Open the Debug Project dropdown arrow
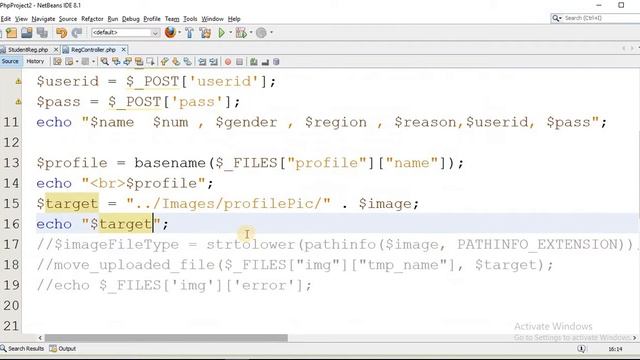Image resolution: width=640 pixels, height=360 pixels. tap(251, 32)
